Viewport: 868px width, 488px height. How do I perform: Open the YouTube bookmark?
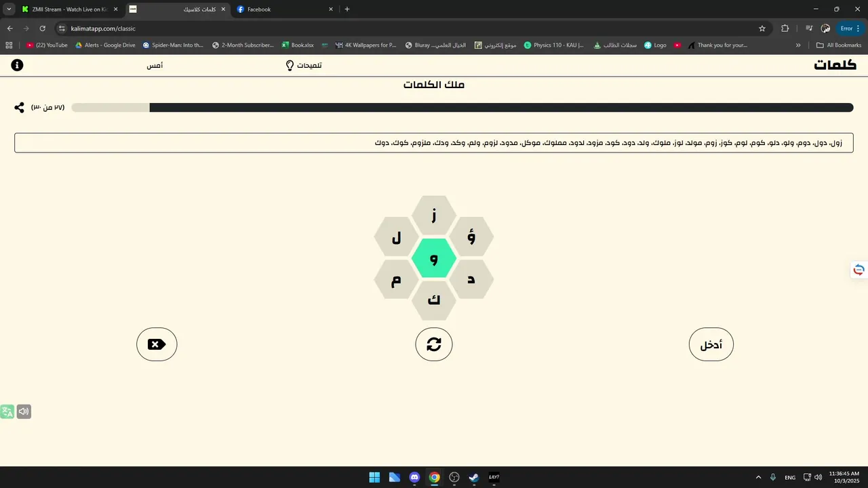[x=47, y=45]
